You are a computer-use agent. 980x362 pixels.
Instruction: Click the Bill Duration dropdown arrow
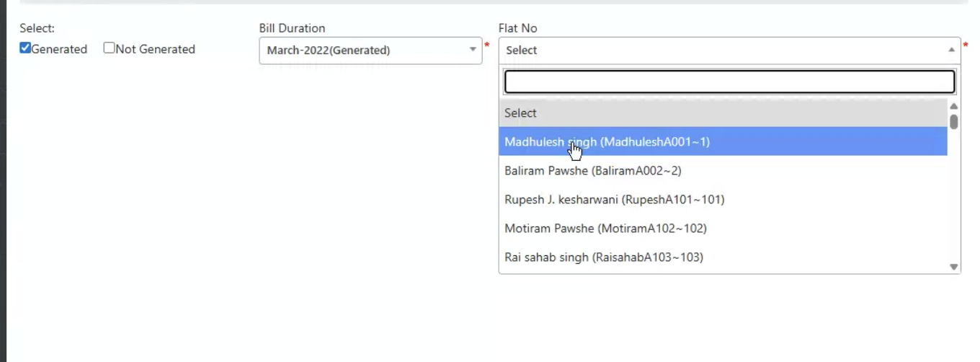click(473, 50)
